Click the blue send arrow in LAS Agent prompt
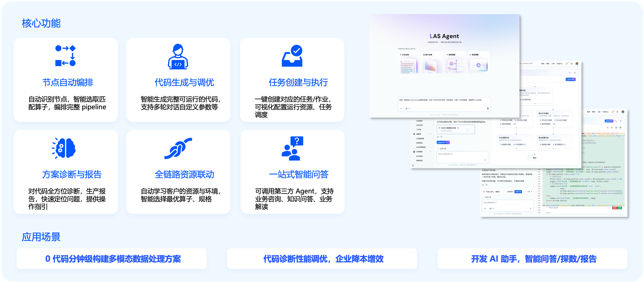The width and height of the screenshot is (644, 282). 488,108
